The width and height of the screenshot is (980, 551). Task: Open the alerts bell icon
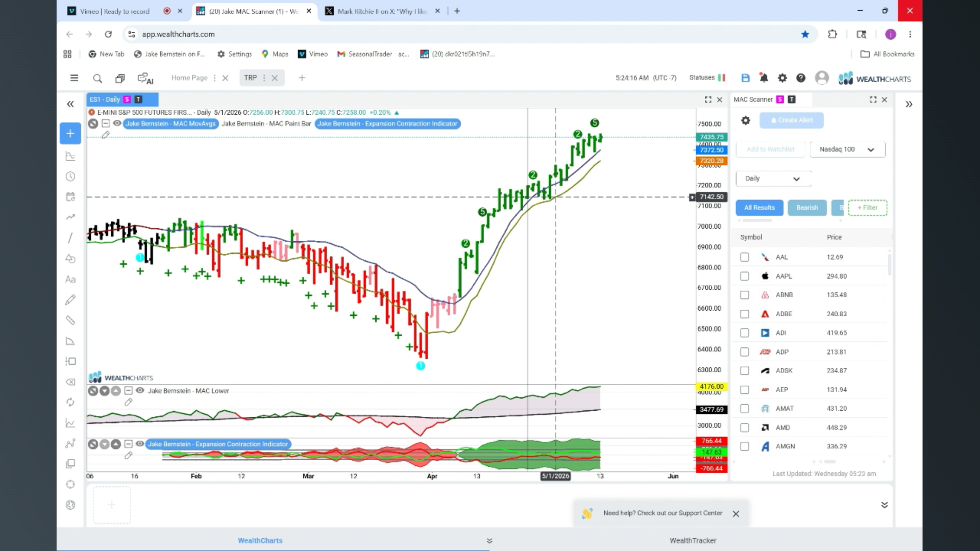[764, 78]
